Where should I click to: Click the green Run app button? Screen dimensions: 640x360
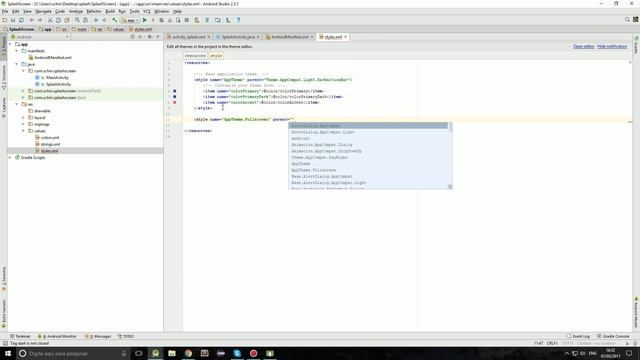pos(145,20)
